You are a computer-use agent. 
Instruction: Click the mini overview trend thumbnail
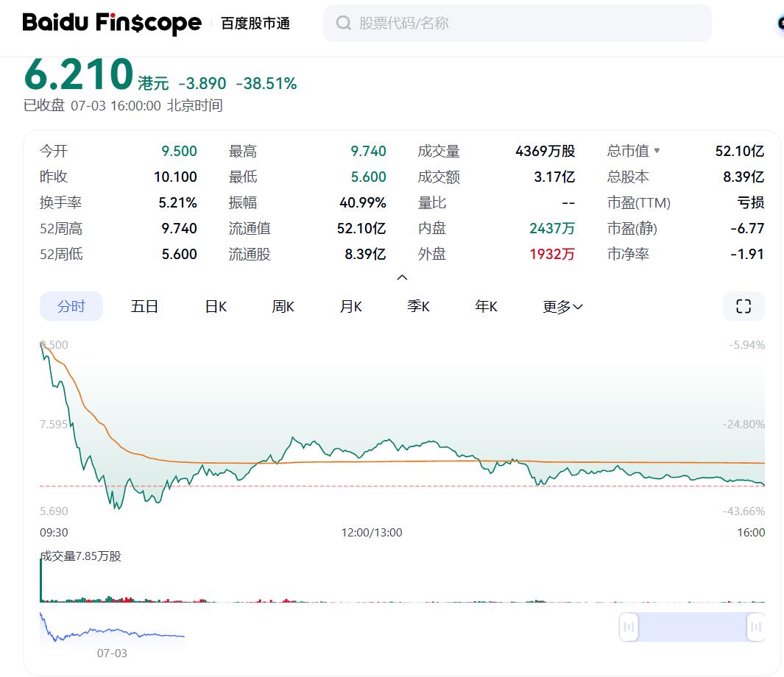(112, 628)
